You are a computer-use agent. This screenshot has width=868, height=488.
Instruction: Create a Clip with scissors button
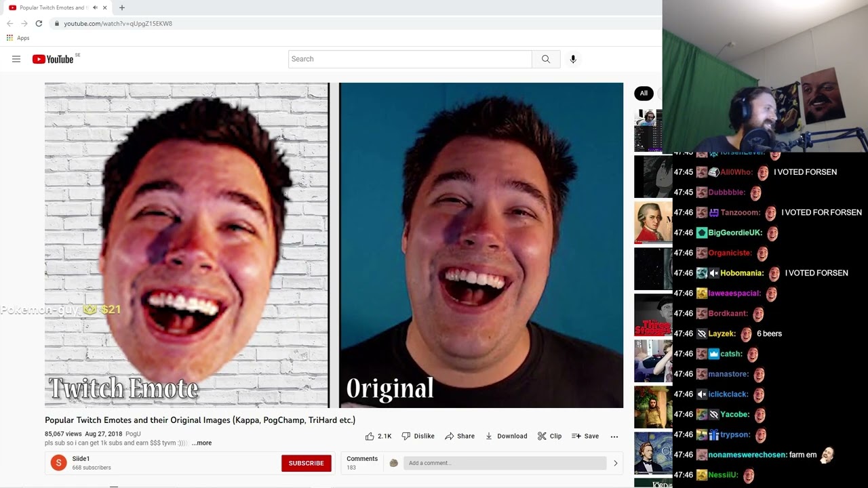point(549,436)
